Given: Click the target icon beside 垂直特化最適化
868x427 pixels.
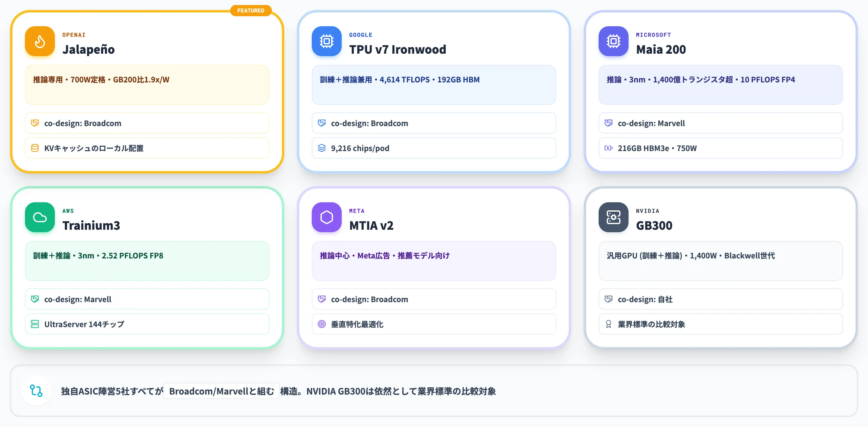Looking at the screenshot, I should (x=322, y=324).
